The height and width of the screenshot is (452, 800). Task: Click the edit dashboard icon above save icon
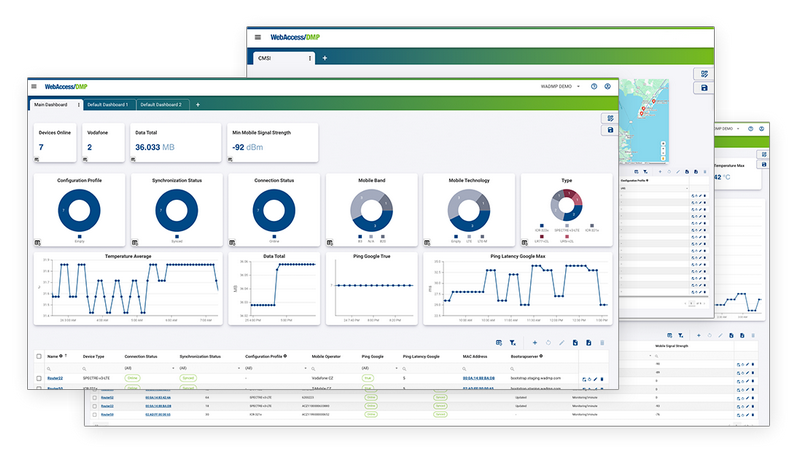(609, 118)
